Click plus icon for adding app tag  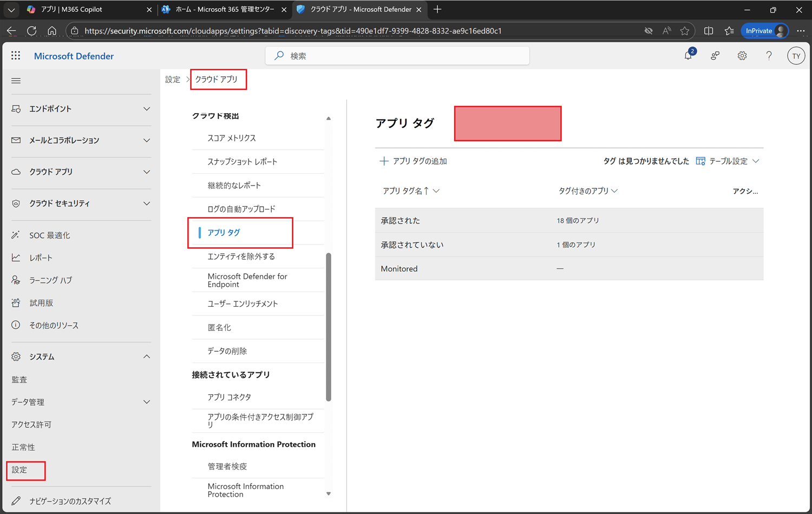point(384,161)
